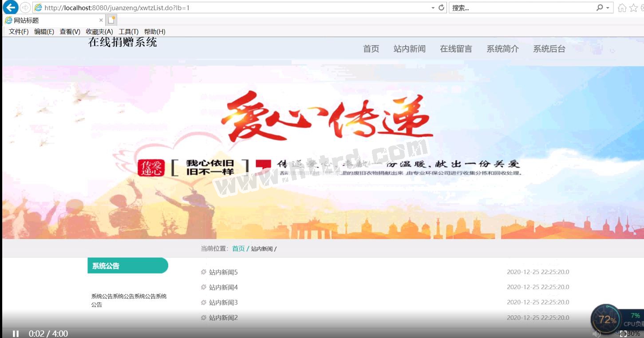The width and height of the screenshot is (644, 338).
Task: Click the bullet icon beside 站内新闻3
Action: (204, 302)
